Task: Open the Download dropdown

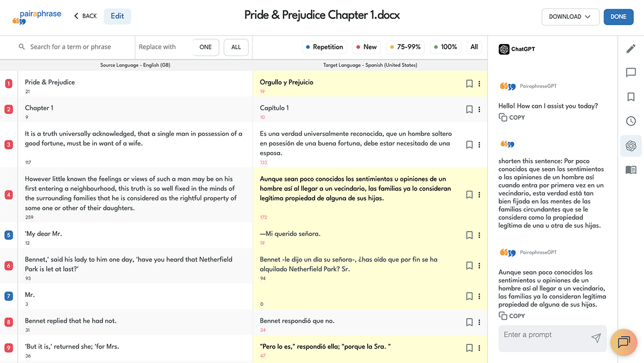Action: point(570,17)
